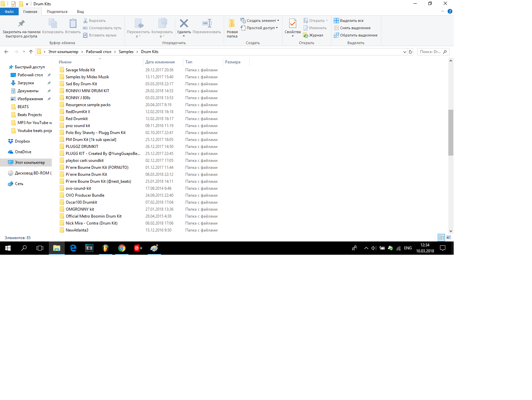Click the scrollbar down arrow
The width and height of the screenshot is (532, 400).
click(x=451, y=231)
